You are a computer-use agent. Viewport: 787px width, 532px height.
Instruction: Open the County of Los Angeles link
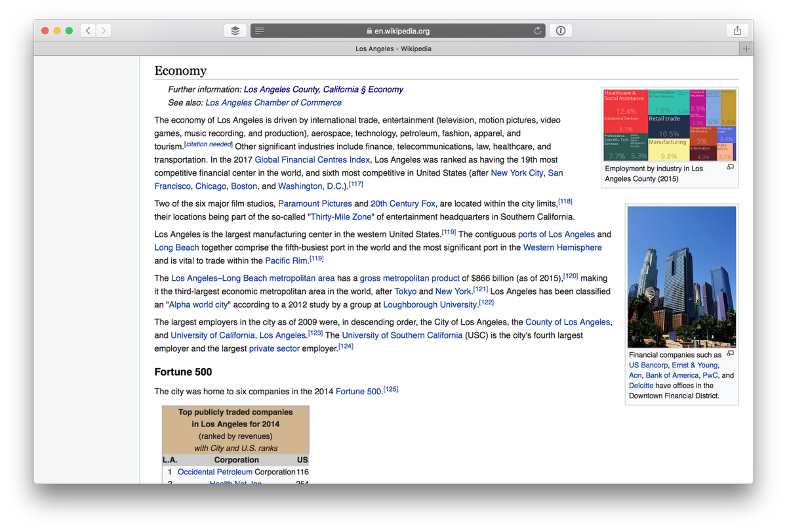[x=567, y=322]
